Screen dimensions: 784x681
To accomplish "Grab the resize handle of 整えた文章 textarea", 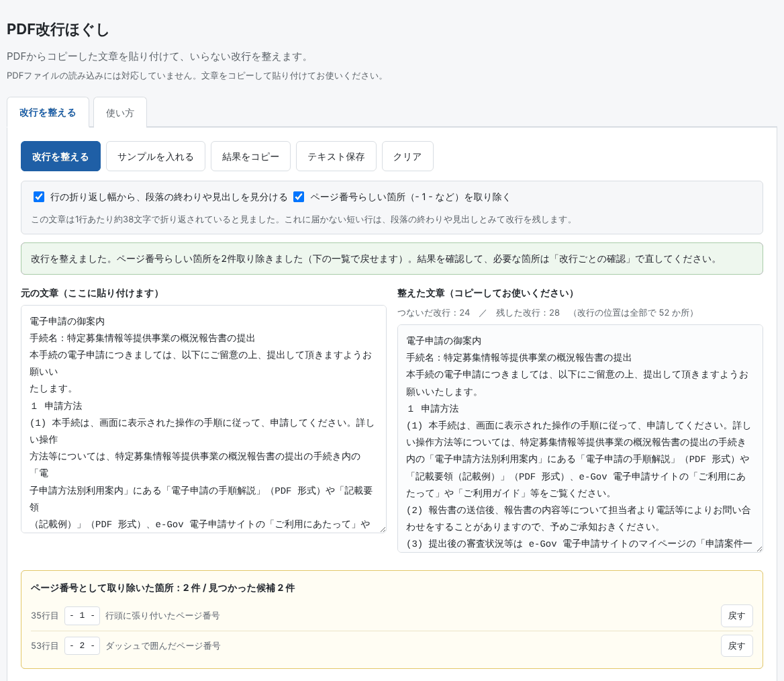I will point(759,549).
